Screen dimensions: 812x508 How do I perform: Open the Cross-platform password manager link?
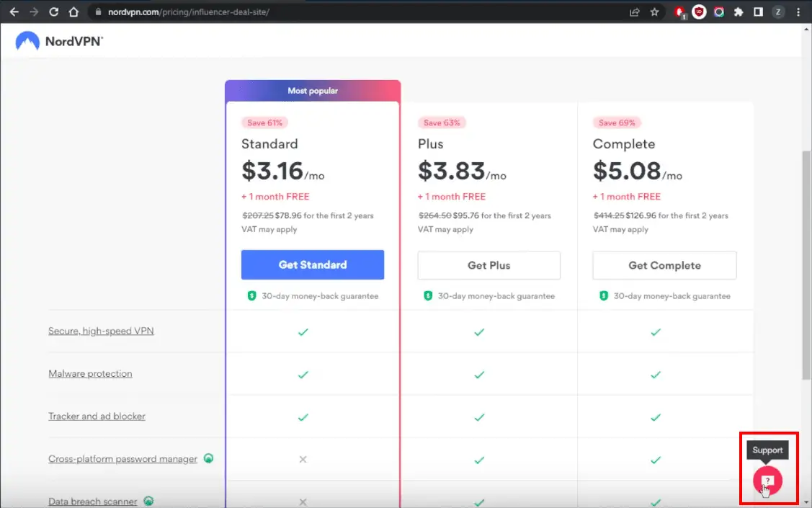click(x=122, y=459)
